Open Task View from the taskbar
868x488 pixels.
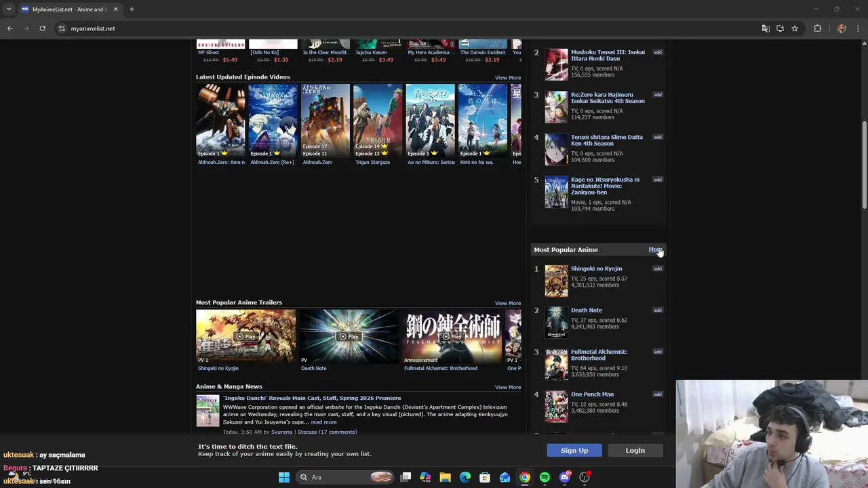click(x=406, y=477)
